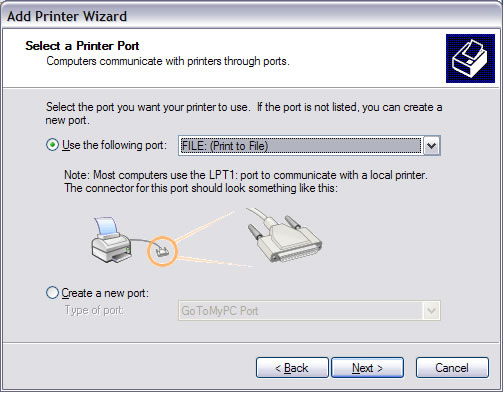Open the FILE: (Print to File) port dropdown
The height and width of the screenshot is (393, 504).
click(309, 146)
